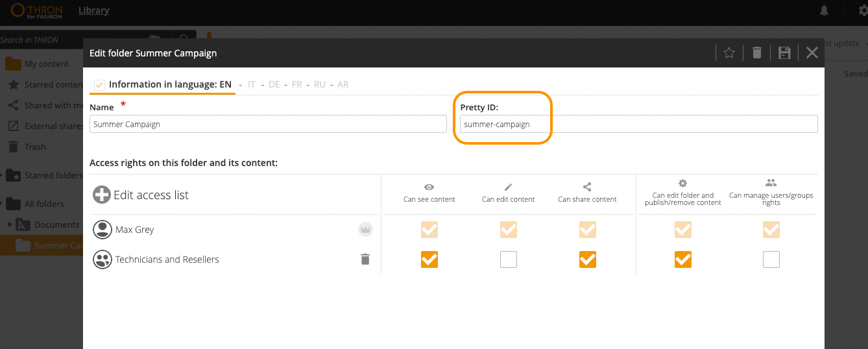
Task: Remove Technicians and Resellers from access list
Action: coord(365,259)
